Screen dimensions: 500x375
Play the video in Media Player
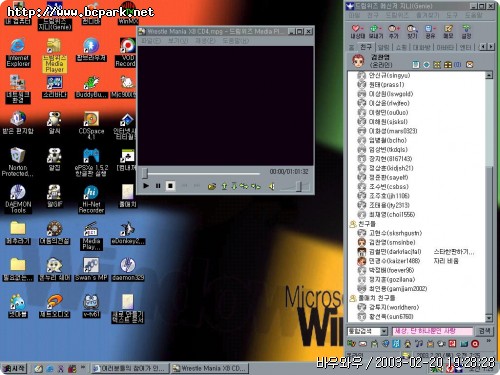coord(146,186)
